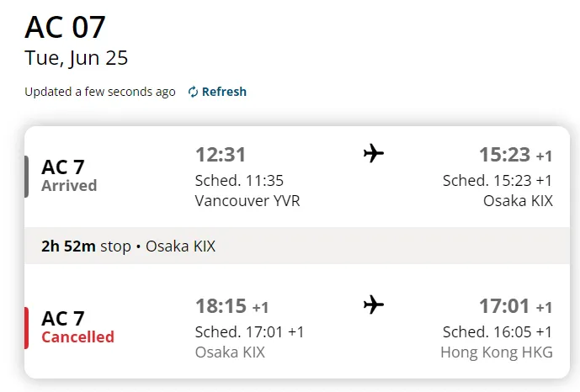Click Sched. 17:01 +1 departure text
This screenshot has width=580, height=392.
pyautogui.click(x=249, y=331)
